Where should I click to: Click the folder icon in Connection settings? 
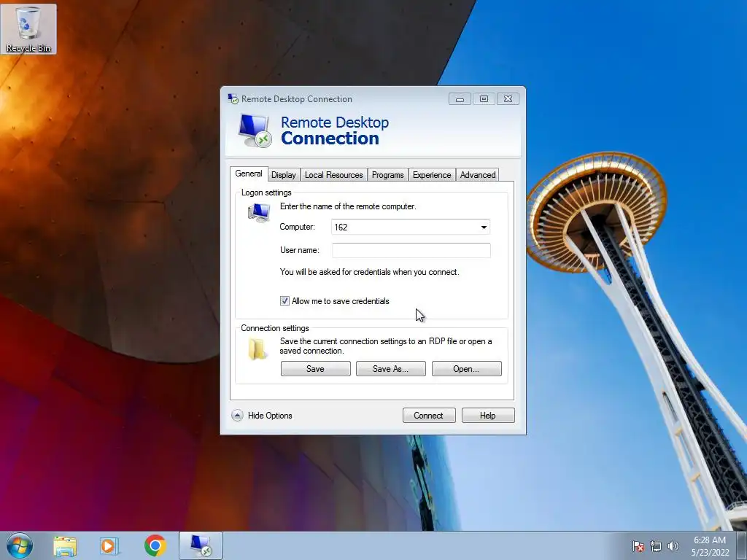(257, 349)
